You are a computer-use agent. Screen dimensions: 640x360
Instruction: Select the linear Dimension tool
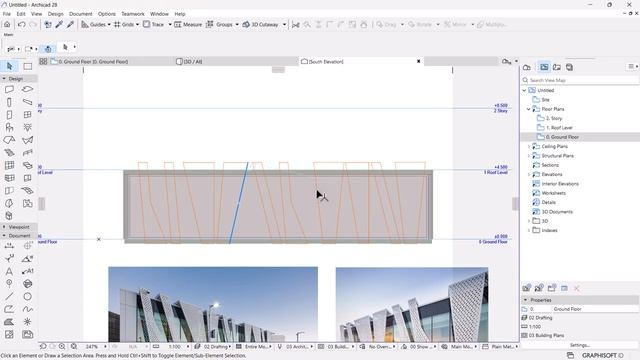[9, 246]
